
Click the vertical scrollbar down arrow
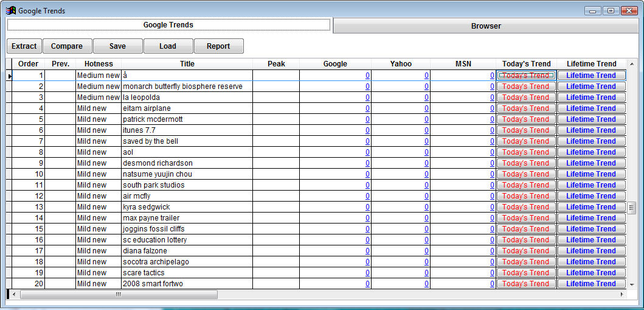pyautogui.click(x=632, y=284)
